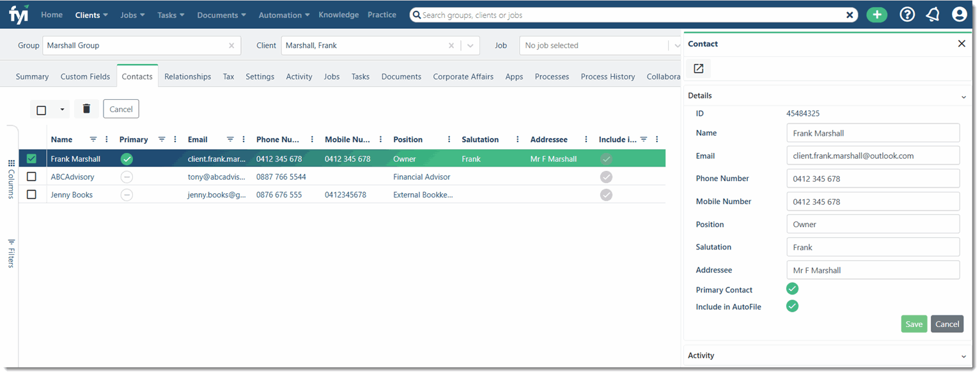Open the Include in AutoFile column menu dots
The height and width of the screenshot is (375, 980).
(657, 140)
